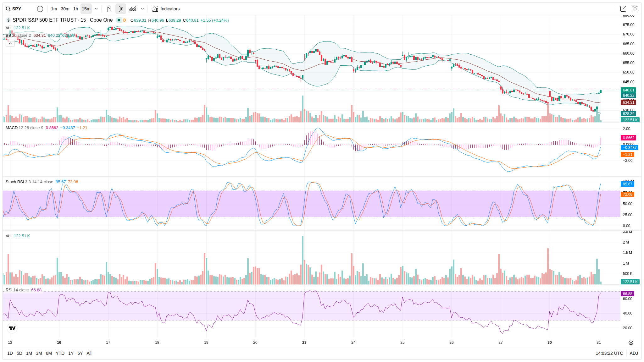Expand the chart style dropdown arrow
644x362 pixels.
142,9
